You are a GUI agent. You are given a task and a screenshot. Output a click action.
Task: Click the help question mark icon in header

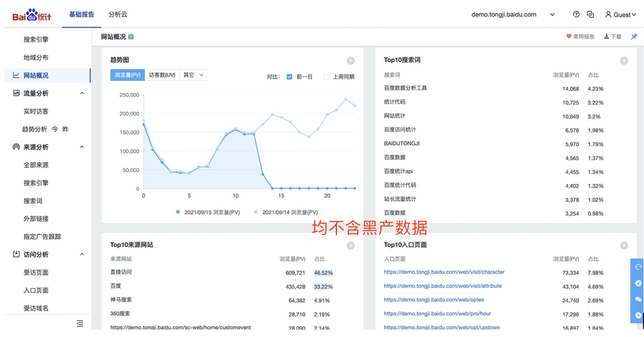pyautogui.click(x=576, y=15)
